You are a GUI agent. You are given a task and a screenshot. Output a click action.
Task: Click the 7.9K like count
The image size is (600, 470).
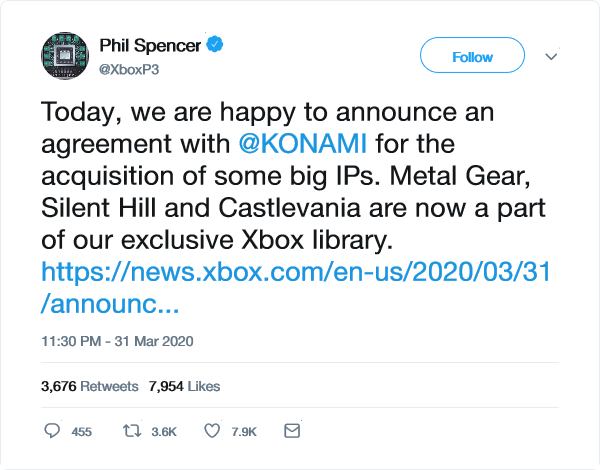pos(244,432)
